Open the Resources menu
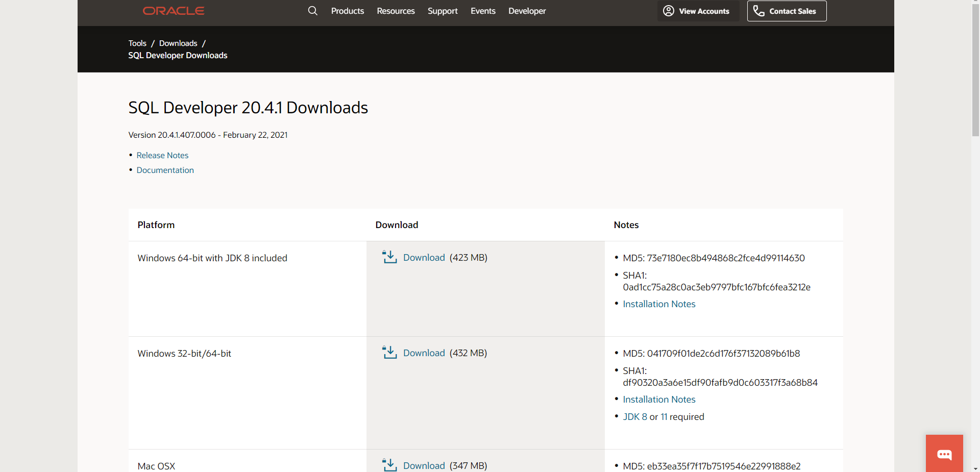The height and width of the screenshot is (472, 980). (396, 11)
